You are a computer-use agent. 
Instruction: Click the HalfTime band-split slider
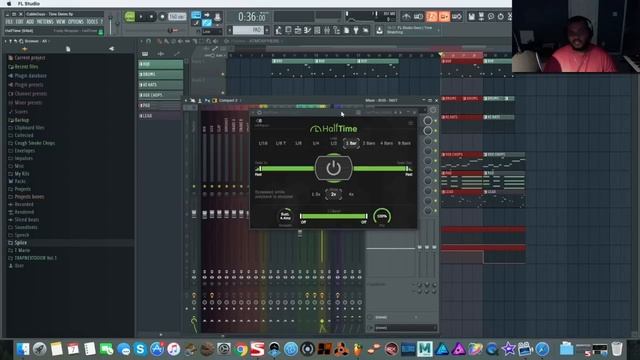[x=333, y=216]
